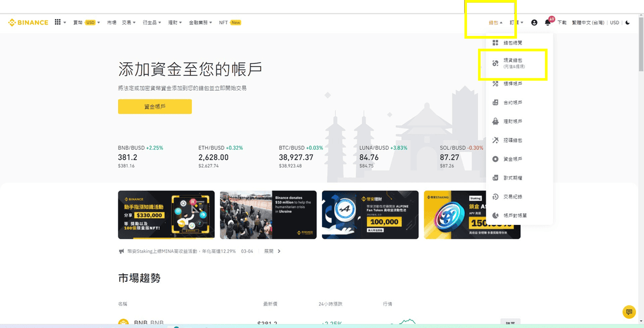The width and height of the screenshot is (644, 328).
Task: Click the 24小時漲跌 column header
Action: [x=330, y=304]
